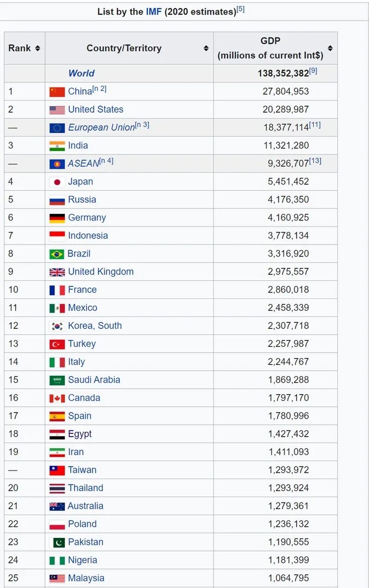369x588 pixels.
Task: Sort by Country/Territory column arrows
Action: (206, 48)
